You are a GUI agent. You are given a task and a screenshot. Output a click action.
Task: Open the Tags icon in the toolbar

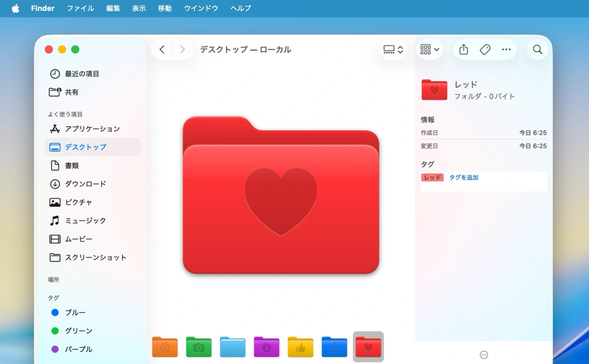485,49
